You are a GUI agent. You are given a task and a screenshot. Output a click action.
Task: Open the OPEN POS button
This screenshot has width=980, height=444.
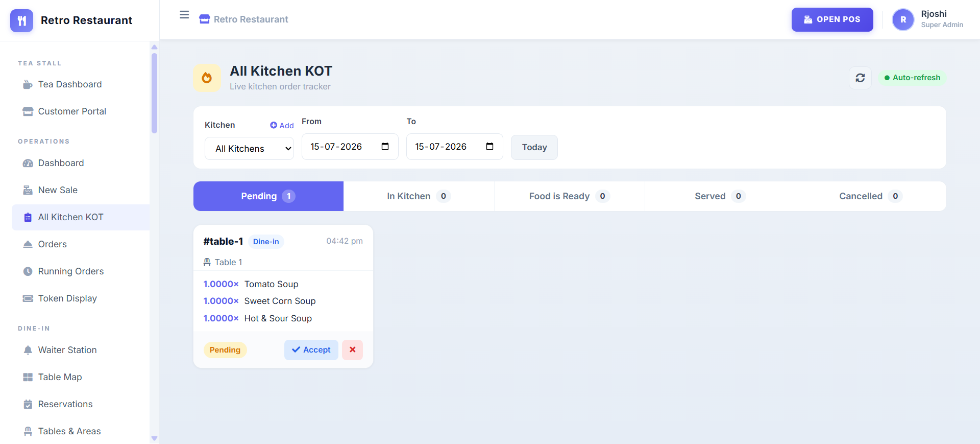[832, 19]
